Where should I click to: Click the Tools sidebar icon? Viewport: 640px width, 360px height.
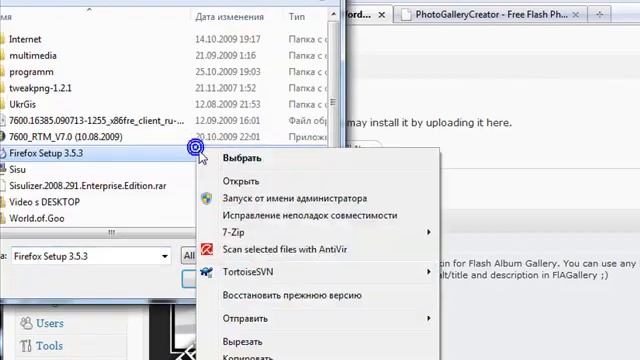(26, 346)
